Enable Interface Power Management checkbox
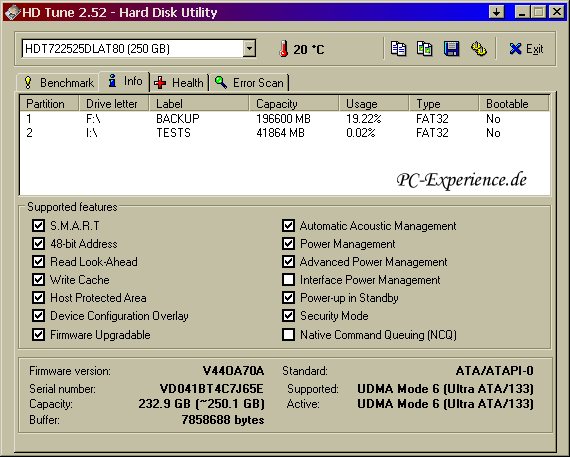This screenshot has width=570, height=457. click(288, 279)
